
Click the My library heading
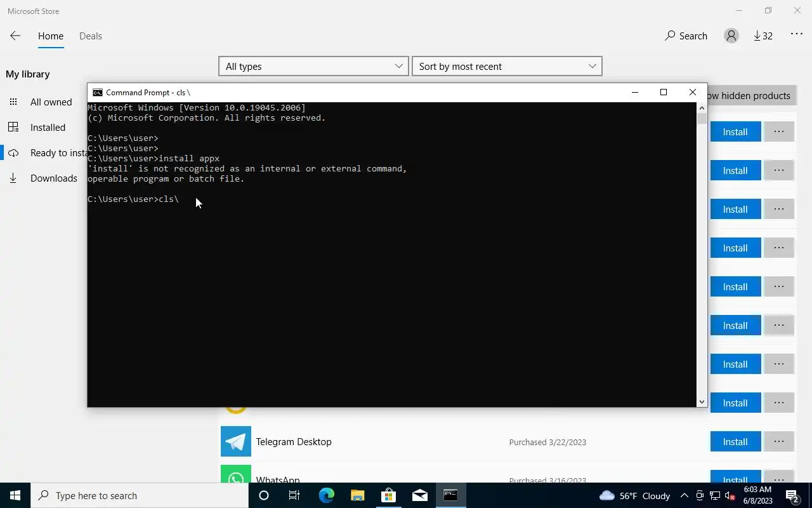28,74
